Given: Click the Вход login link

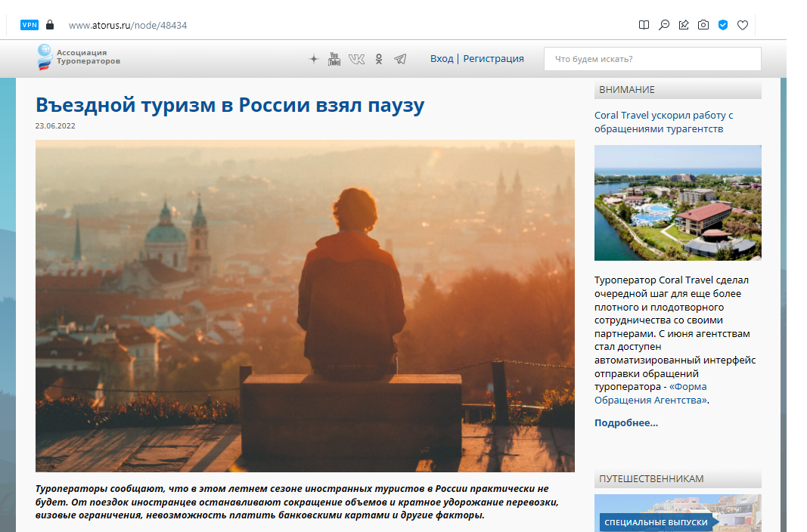Looking at the screenshot, I should 442,59.
